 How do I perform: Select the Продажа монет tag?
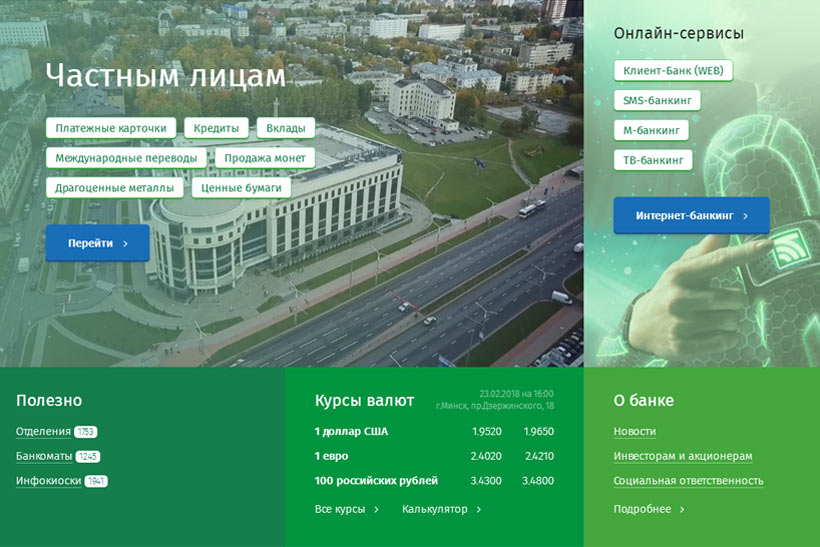tap(264, 158)
